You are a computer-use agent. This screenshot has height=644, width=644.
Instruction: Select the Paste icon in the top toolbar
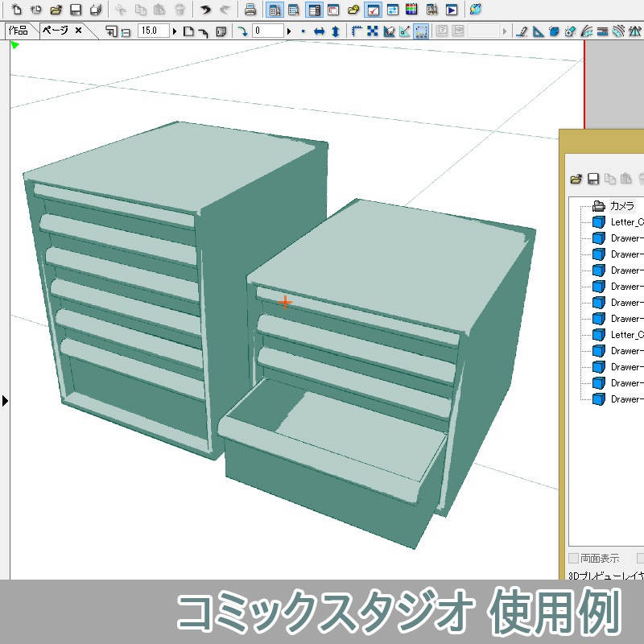[160, 9]
